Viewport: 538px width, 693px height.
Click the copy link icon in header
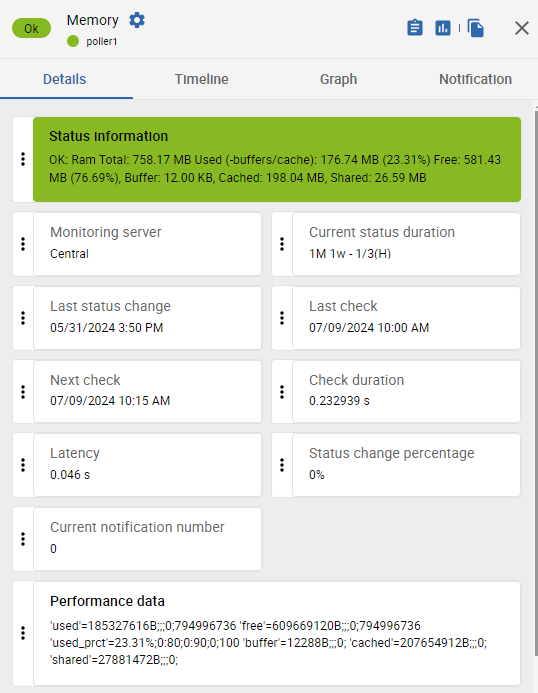point(475,28)
